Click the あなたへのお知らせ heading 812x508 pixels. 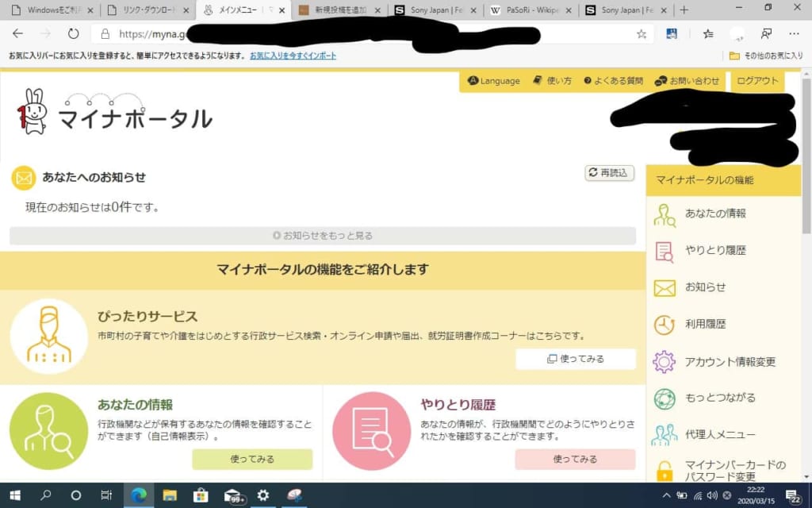coord(94,177)
